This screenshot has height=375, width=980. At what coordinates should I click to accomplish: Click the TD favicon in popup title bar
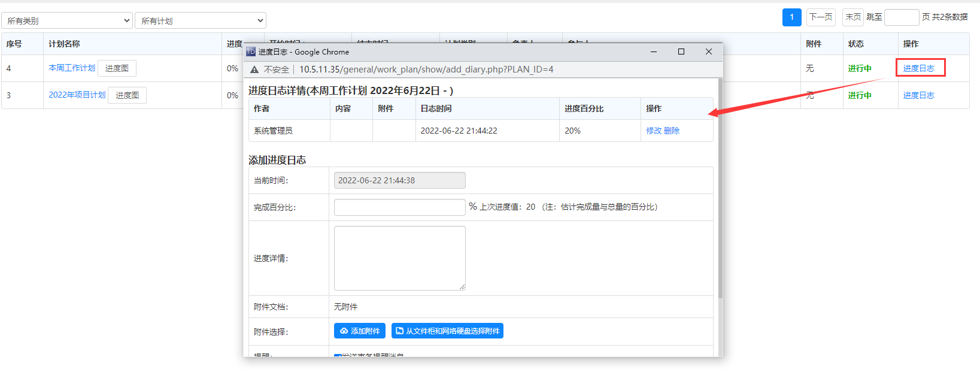point(251,52)
